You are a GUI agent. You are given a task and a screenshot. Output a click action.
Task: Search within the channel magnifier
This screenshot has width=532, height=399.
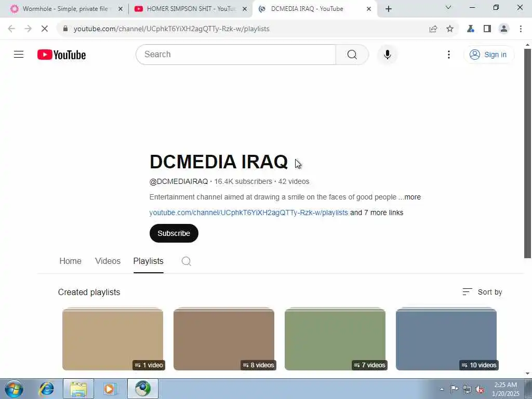[x=187, y=261]
